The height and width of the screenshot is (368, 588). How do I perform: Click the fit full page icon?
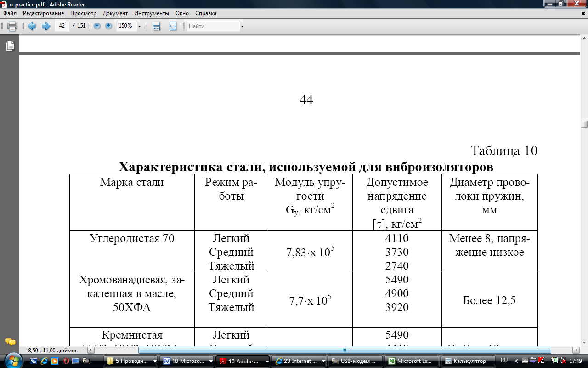[x=173, y=26]
